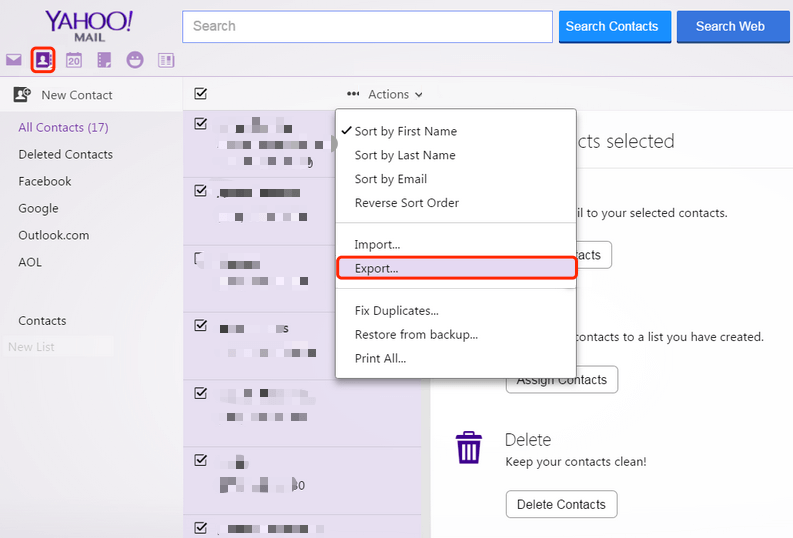Open the Contacts address book icon
The height and width of the screenshot is (538, 793).
pos(43,60)
